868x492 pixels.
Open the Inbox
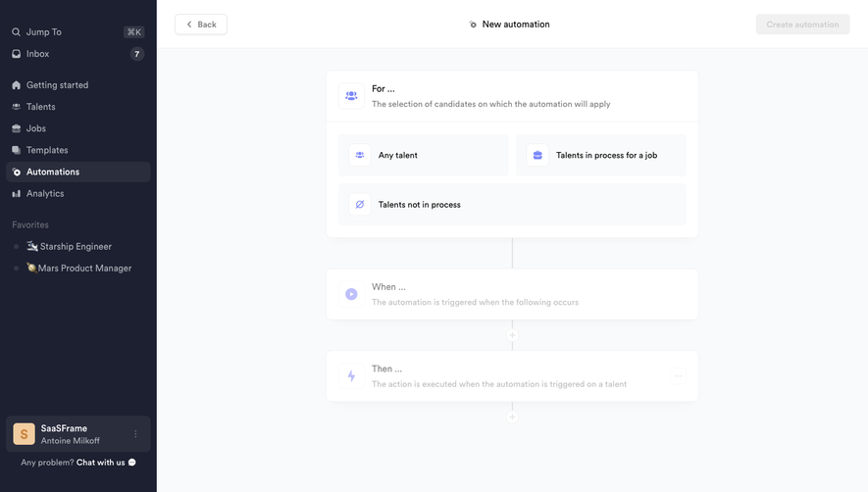(x=78, y=54)
